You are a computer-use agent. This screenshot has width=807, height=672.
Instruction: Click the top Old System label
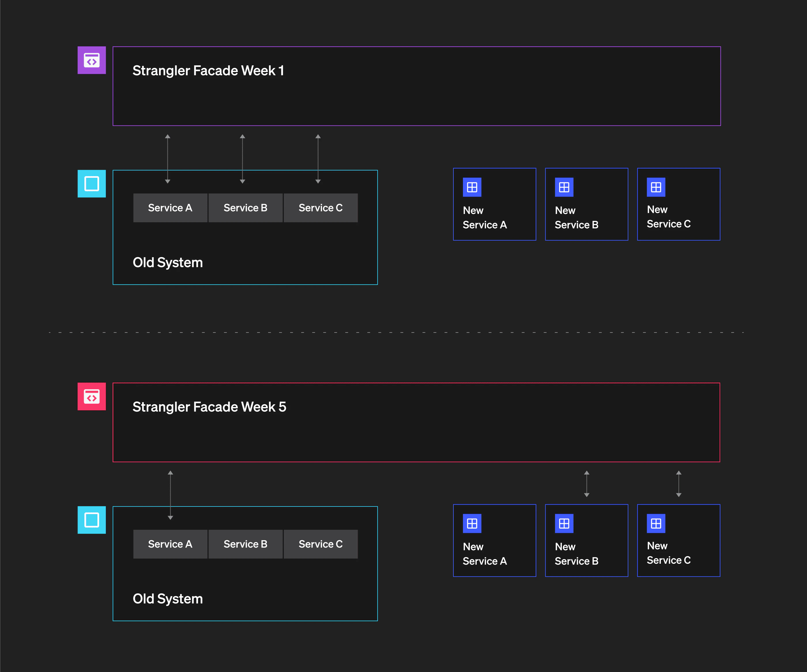pyautogui.click(x=167, y=263)
